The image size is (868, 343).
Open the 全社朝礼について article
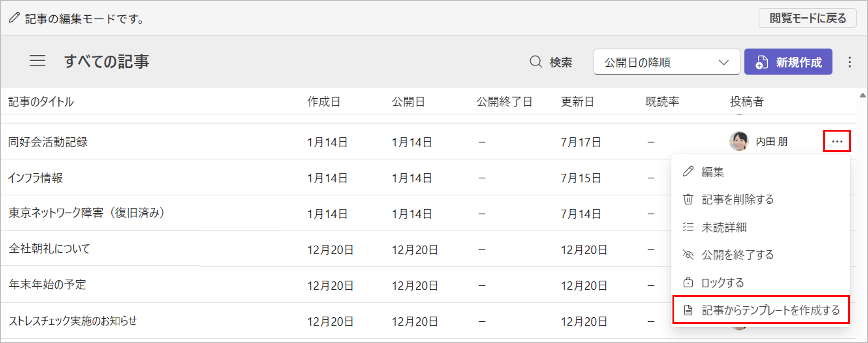pos(49,249)
